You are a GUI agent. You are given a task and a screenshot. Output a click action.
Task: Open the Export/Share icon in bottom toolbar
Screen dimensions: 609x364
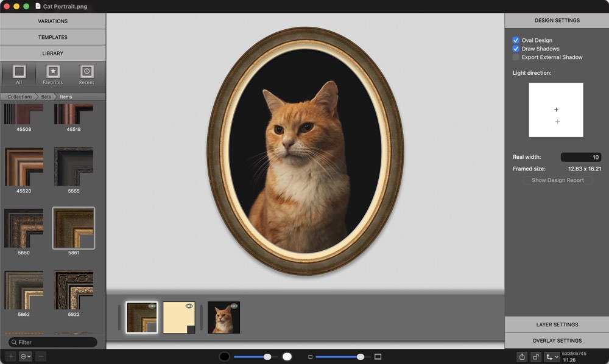(523, 356)
